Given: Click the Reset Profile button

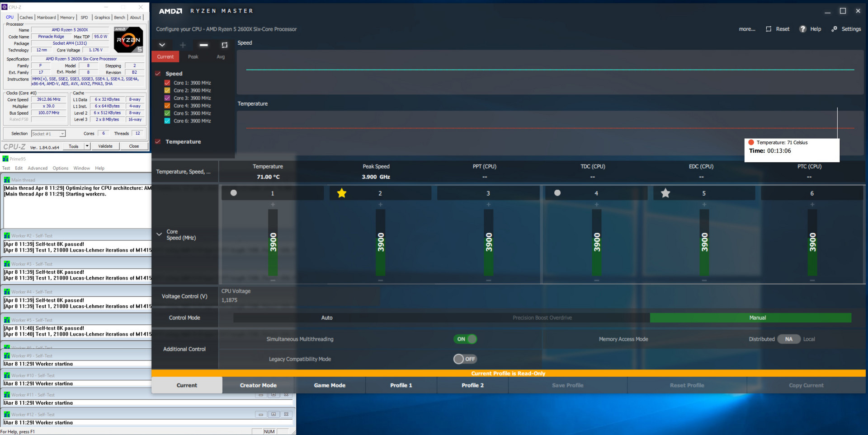Looking at the screenshot, I should [687, 385].
